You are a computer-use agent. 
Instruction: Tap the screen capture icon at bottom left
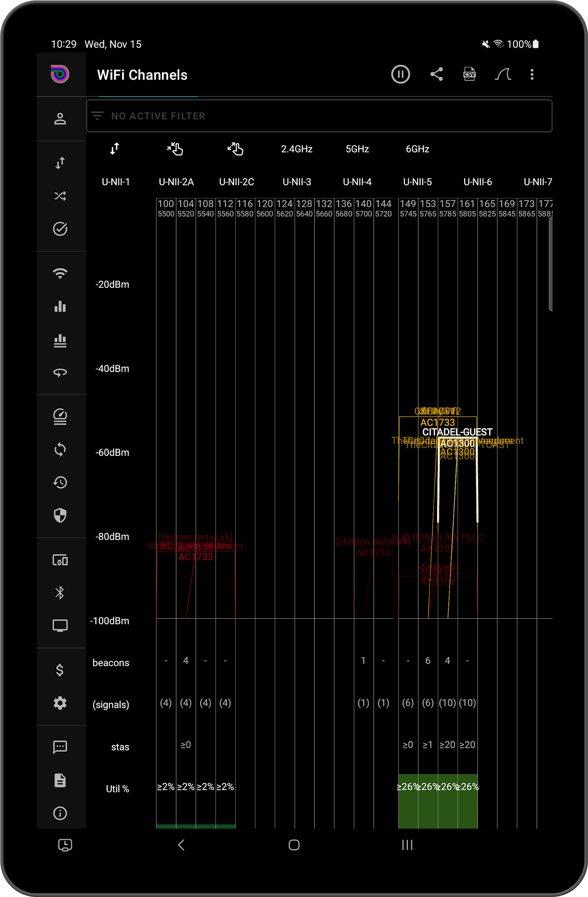(65, 845)
